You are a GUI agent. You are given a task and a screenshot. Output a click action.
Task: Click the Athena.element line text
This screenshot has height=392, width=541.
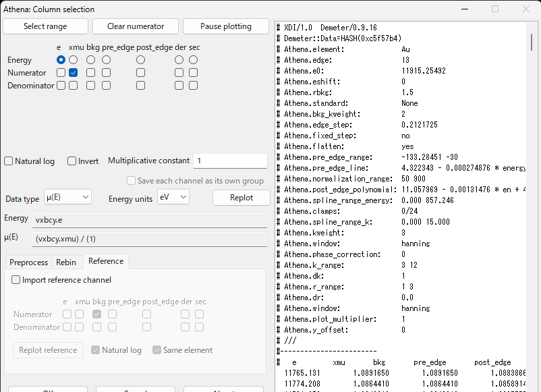343,49
